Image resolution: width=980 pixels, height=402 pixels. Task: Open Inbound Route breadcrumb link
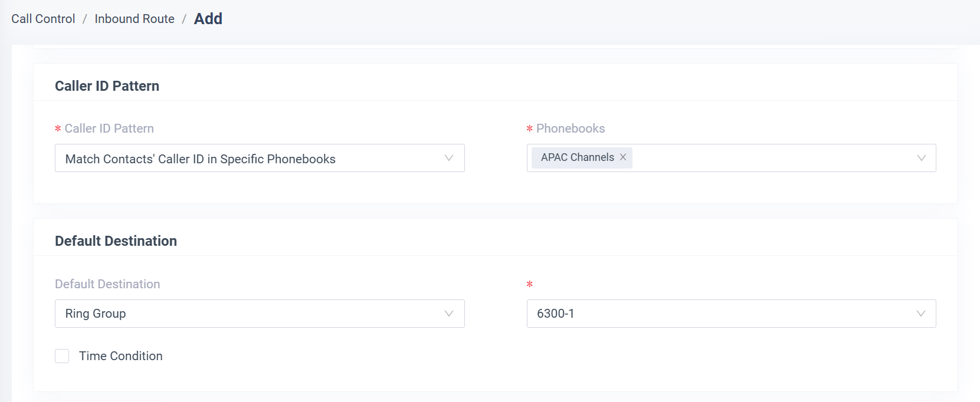135,19
